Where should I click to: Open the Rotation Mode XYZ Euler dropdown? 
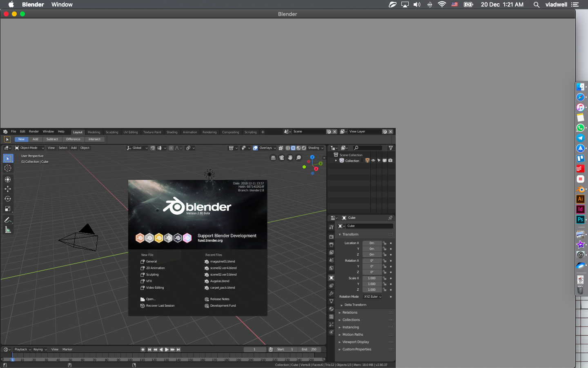[x=372, y=297]
